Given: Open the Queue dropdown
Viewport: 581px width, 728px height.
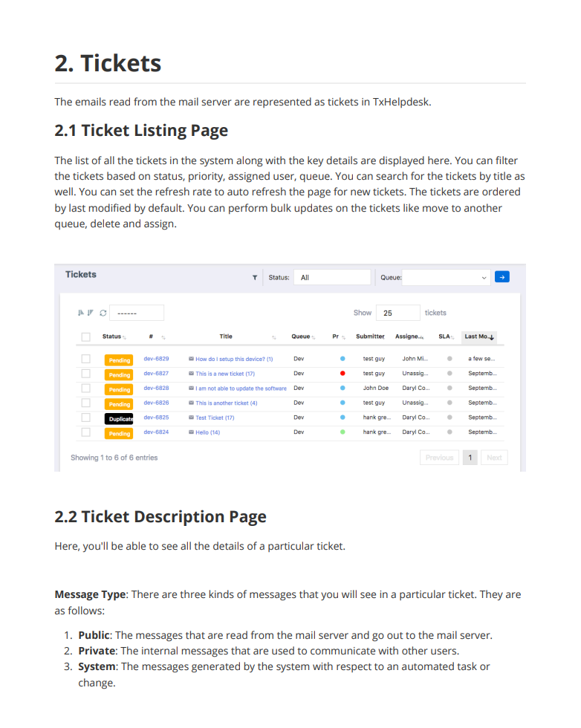Looking at the screenshot, I should tap(446, 278).
